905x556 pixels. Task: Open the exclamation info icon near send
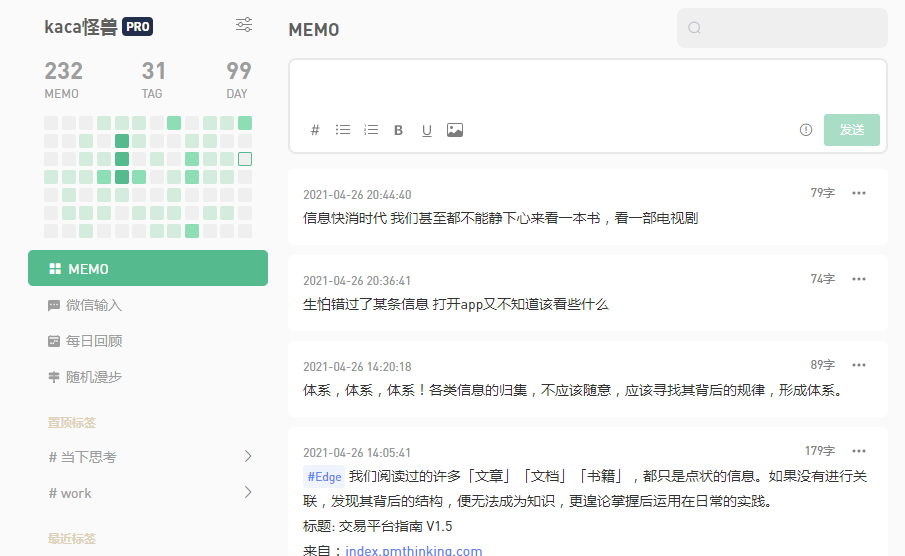(806, 130)
